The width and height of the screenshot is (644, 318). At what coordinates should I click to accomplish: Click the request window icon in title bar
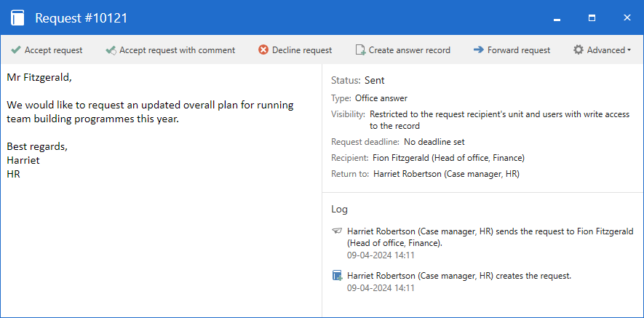[18, 17]
